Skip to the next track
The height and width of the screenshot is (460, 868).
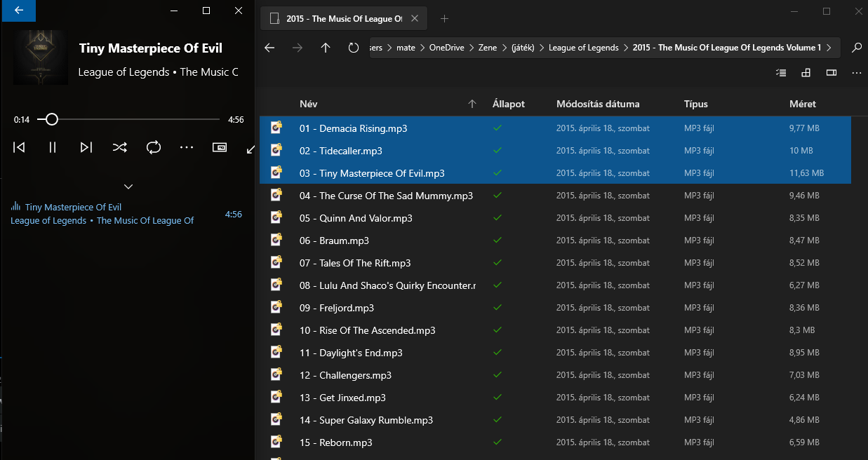pos(86,147)
